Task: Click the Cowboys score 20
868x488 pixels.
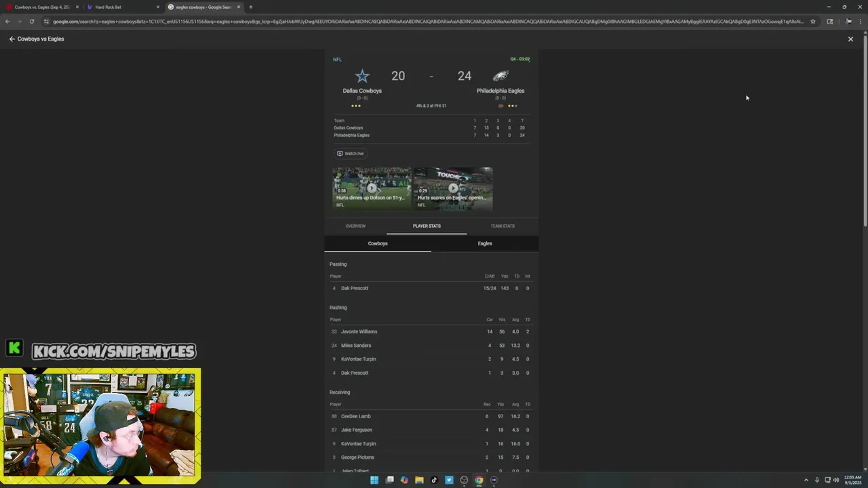Action: click(x=398, y=76)
